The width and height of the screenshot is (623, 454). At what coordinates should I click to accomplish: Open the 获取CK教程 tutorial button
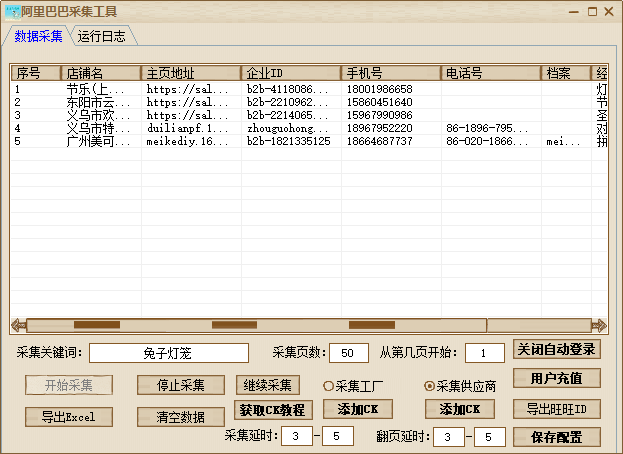coord(274,409)
